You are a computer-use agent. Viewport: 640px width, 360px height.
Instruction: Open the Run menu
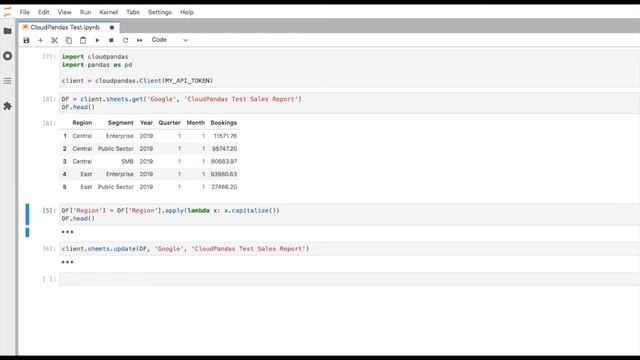(85, 12)
